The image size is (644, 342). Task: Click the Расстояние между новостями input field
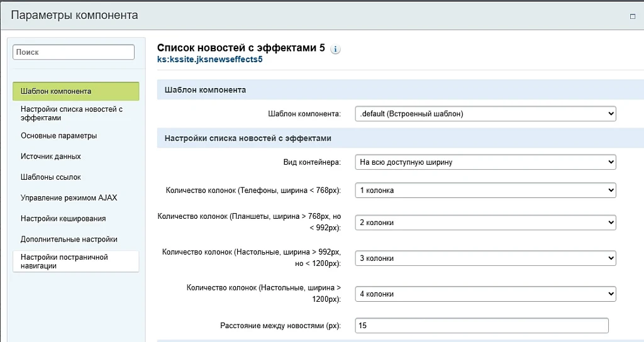pos(481,326)
